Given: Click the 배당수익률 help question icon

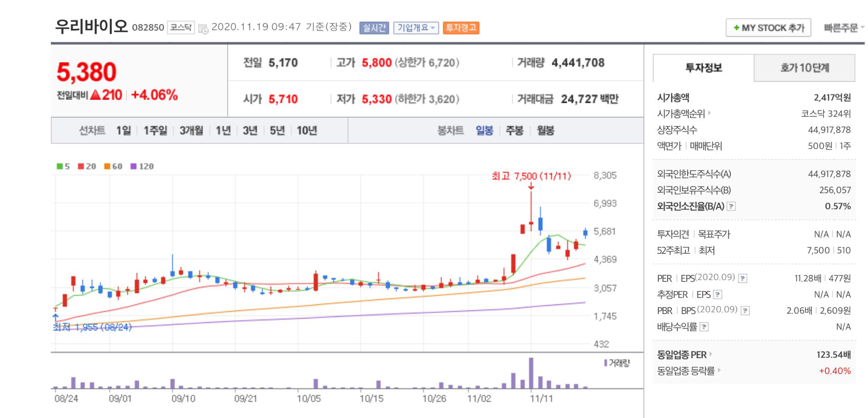Looking at the screenshot, I should [x=705, y=327].
